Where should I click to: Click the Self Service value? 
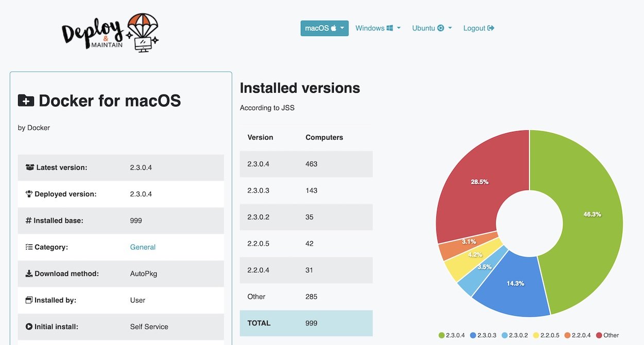tap(149, 326)
